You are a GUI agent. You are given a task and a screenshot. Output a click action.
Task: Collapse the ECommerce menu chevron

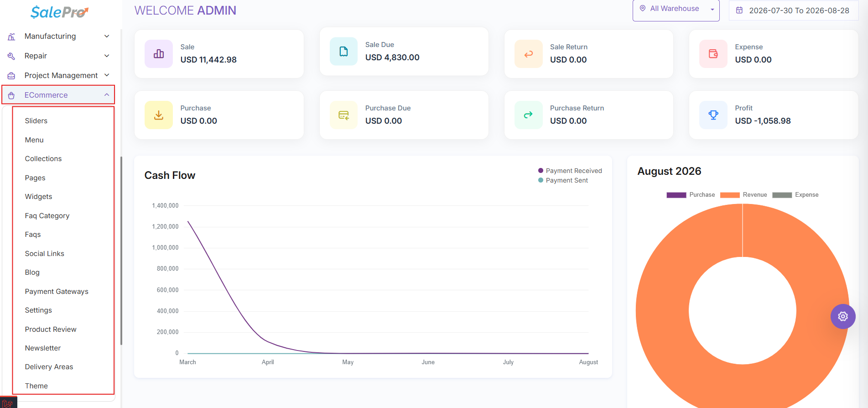click(x=107, y=95)
